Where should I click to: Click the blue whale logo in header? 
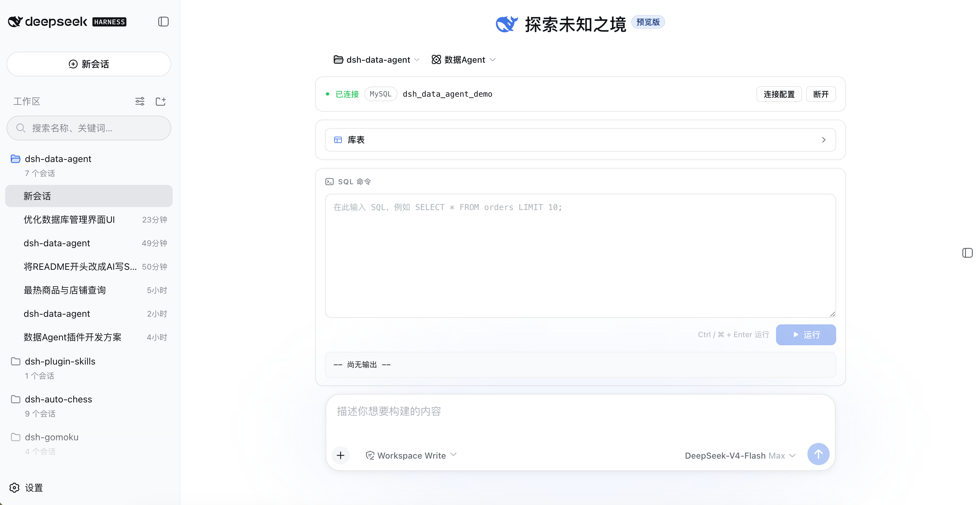pyautogui.click(x=507, y=24)
